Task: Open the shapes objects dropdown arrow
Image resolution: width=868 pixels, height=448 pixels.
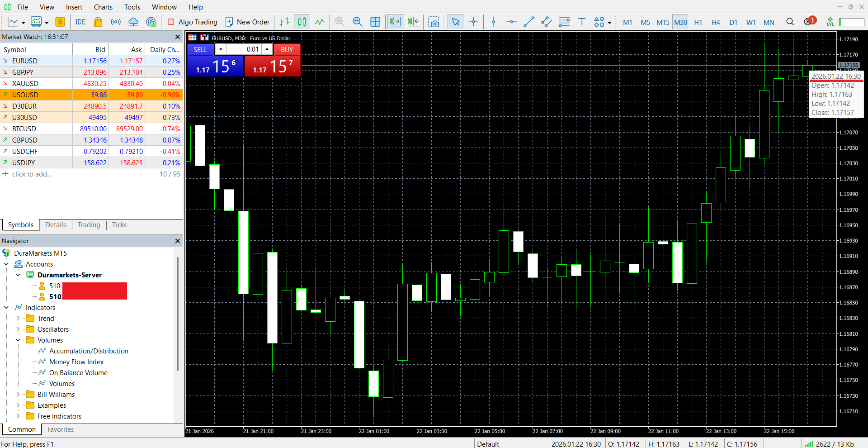Action: pos(610,23)
